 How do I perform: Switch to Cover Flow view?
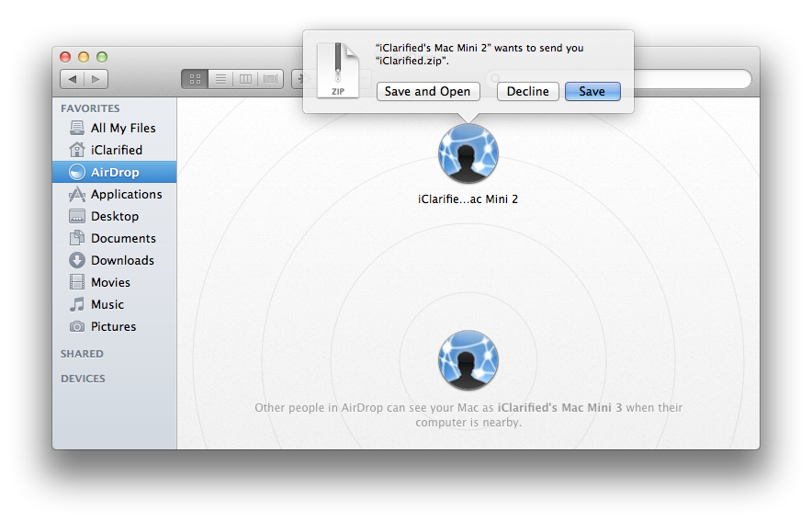pyautogui.click(x=270, y=79)
